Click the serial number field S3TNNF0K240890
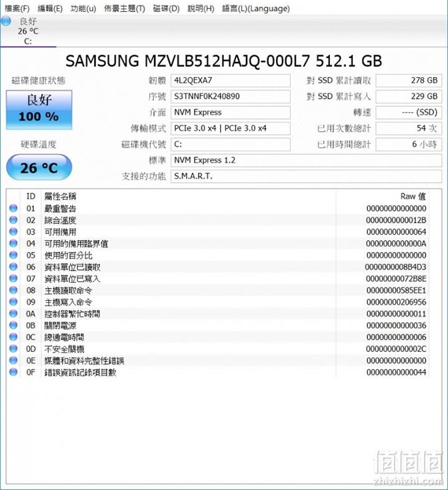Viewport: 448px width, 490px height. [230, 97]
